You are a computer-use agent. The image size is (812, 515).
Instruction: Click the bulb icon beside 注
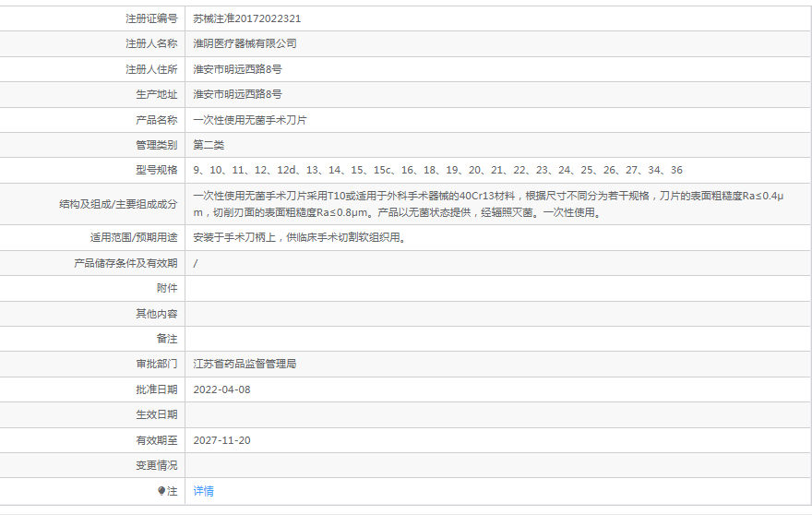coord(161,491)
